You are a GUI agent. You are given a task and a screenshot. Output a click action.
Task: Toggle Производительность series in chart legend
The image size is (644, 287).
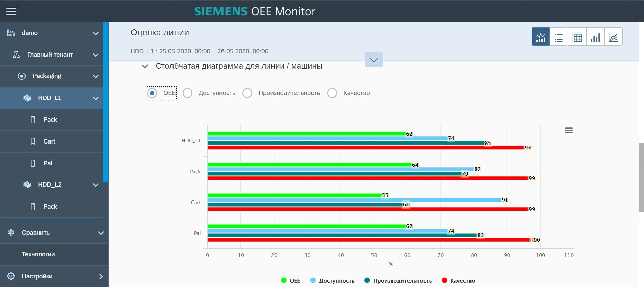(x=398, y=281)
